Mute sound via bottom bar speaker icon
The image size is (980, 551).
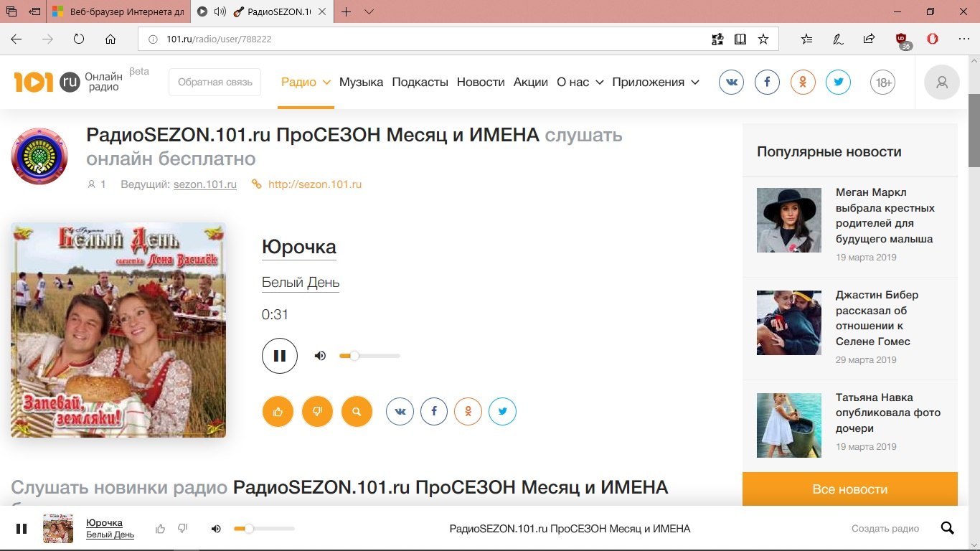[x=216, y=529]
